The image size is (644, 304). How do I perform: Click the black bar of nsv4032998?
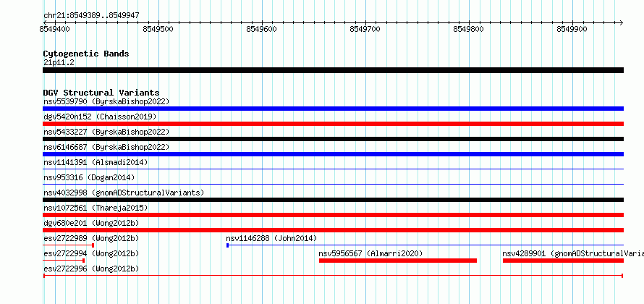[333, 200]
